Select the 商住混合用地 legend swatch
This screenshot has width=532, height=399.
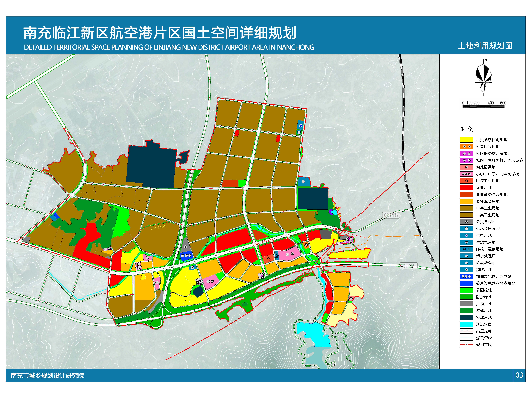click(466, 201)
